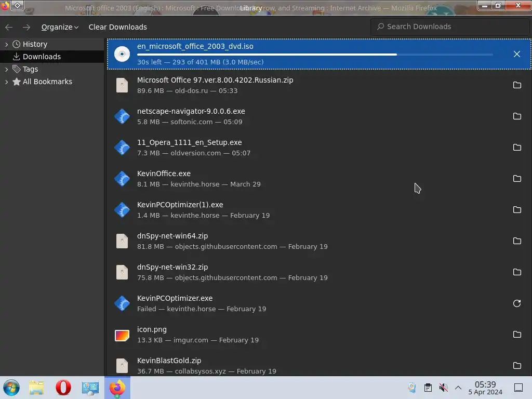Viewport: 532px width, 399px height.
Task: Open File Explorer from the taskbar
Action: point(36,388)
